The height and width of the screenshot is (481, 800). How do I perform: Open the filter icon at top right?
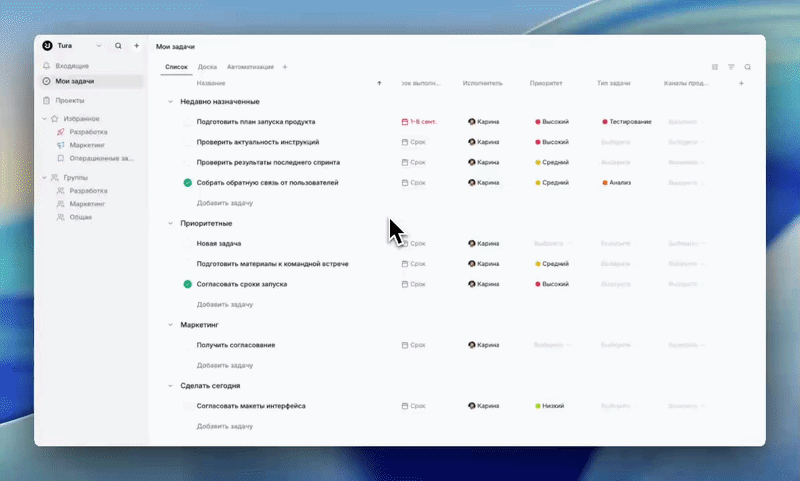[731, 67]
